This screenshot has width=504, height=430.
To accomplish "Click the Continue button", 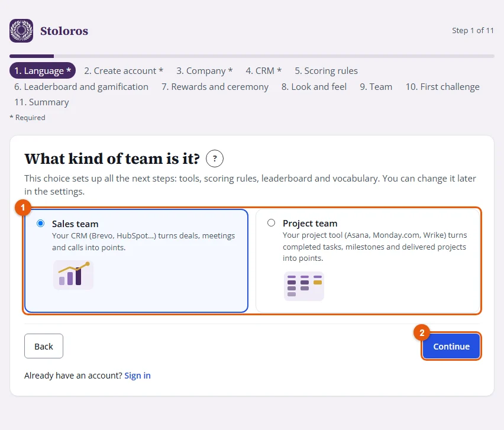I will pyautogui.click(x=451, y=346).
